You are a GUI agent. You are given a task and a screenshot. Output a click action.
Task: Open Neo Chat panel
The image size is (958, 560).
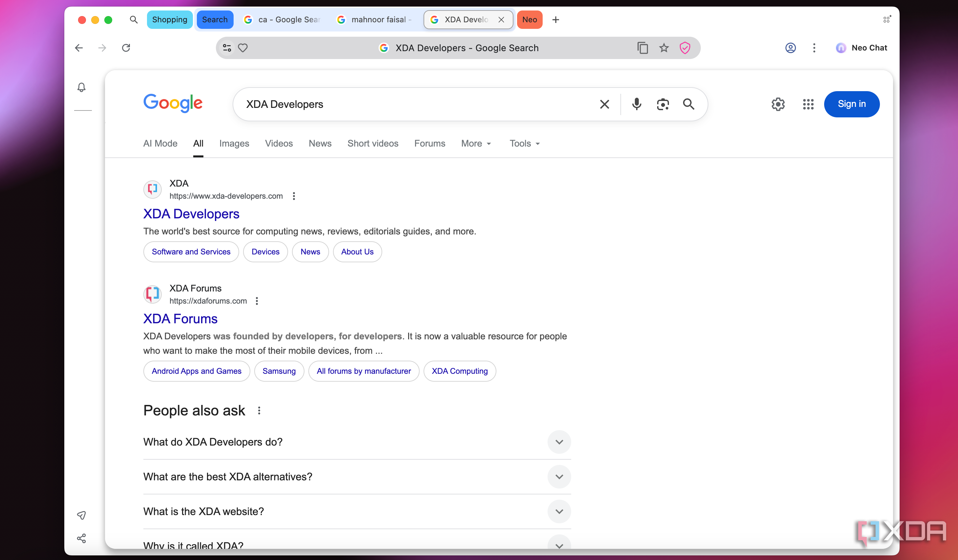tap(862, 48)
